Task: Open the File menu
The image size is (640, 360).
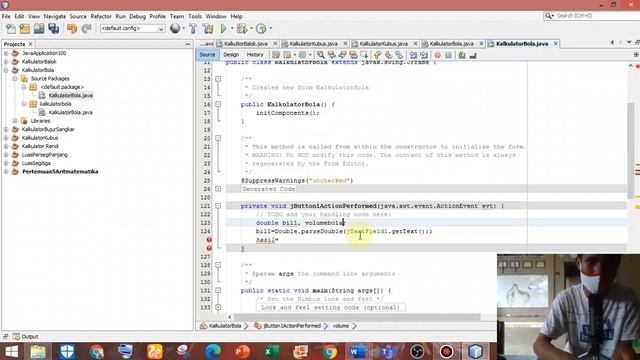Action: point(6,16)
